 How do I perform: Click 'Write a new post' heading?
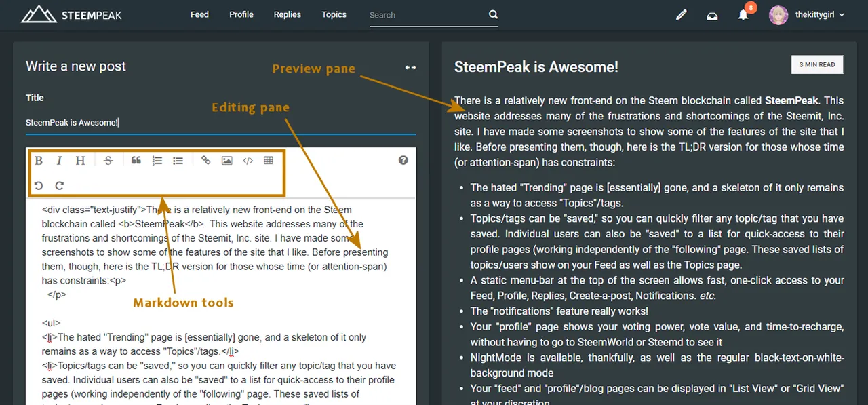pyautogui.click(x=76, y=66)
